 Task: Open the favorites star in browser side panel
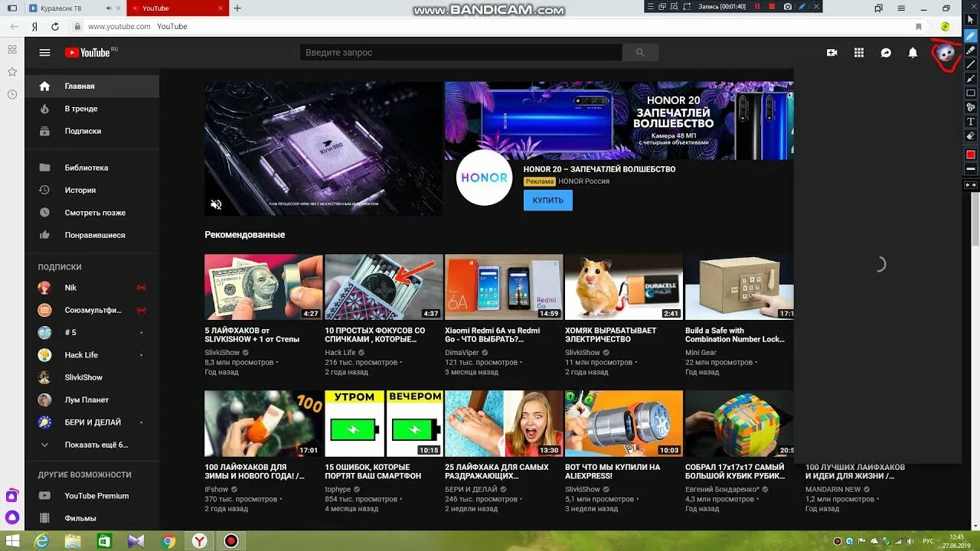click(x=12, y=72)
